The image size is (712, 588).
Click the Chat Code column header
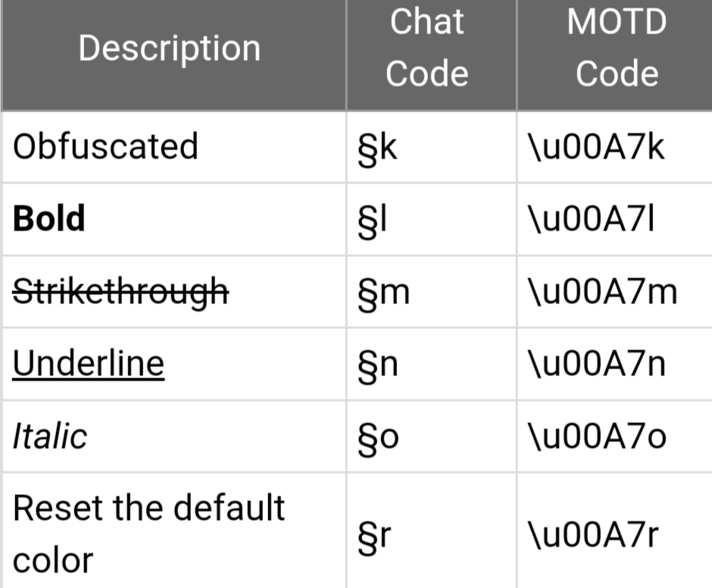pos(427,48)
